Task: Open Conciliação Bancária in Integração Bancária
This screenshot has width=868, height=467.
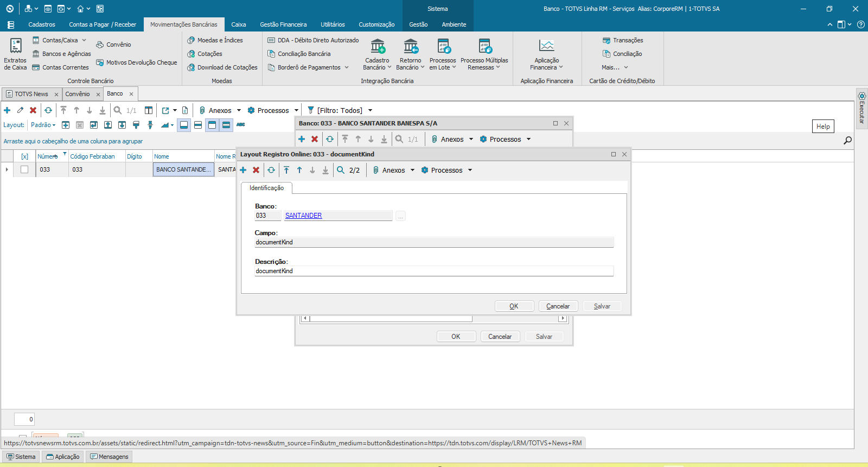Action: [299, 54]
